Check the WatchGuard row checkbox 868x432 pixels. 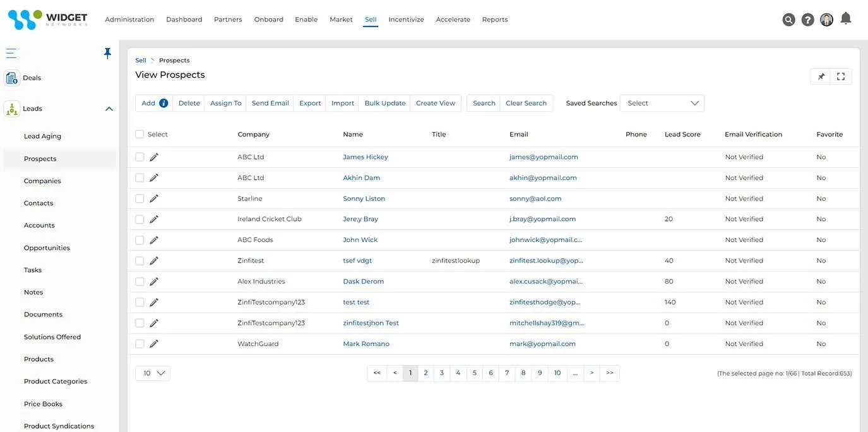tap(140, 344)
